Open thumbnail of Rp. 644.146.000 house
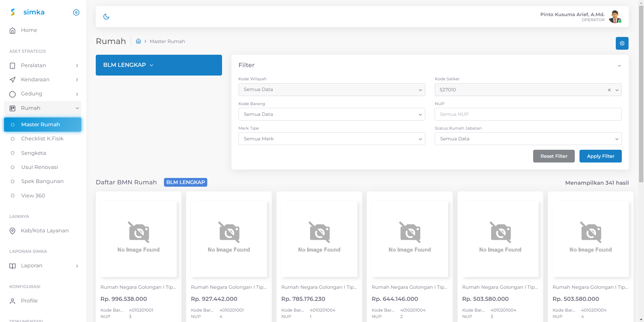Viewport: 644px width, 322px height. (x=410, y=239)
